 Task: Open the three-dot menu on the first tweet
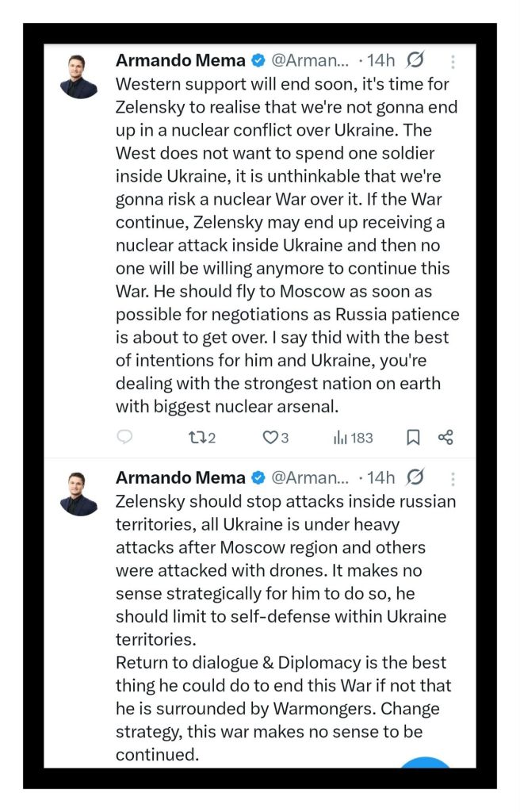[453, 60]
